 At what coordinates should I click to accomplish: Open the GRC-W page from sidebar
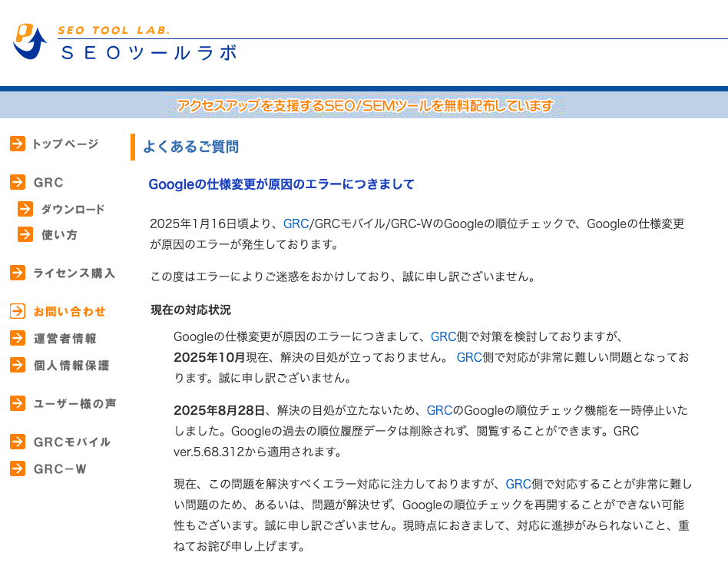click(x=58, y=469)
